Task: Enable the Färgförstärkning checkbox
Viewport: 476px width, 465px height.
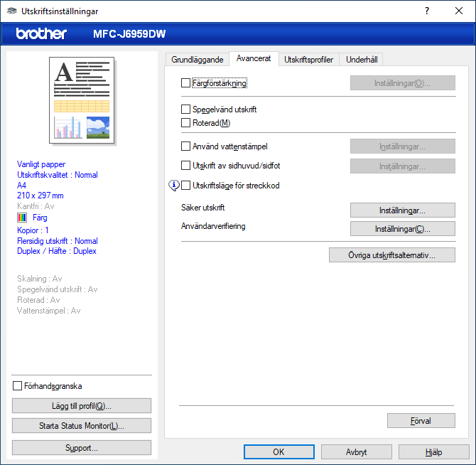Action: pyautogui.click(x=185, y=83)
